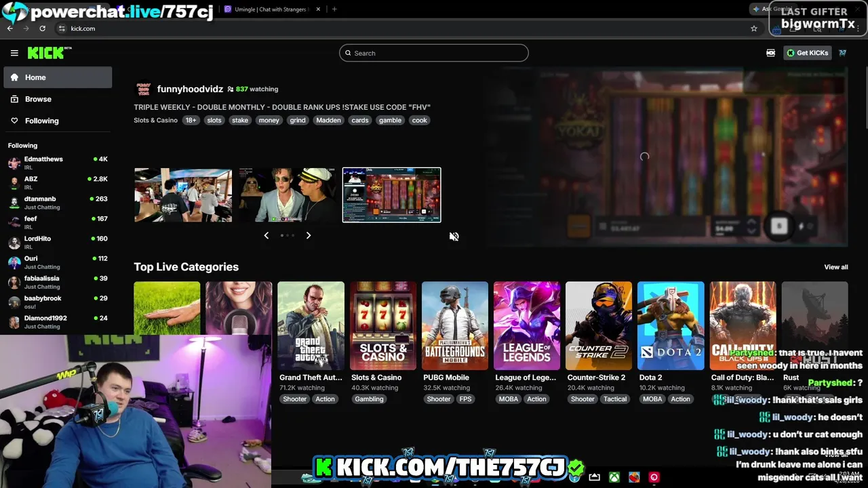Launch Xbox app from the taskbar
Viewport: 868px width, 488px height.
tap(614, 477)
